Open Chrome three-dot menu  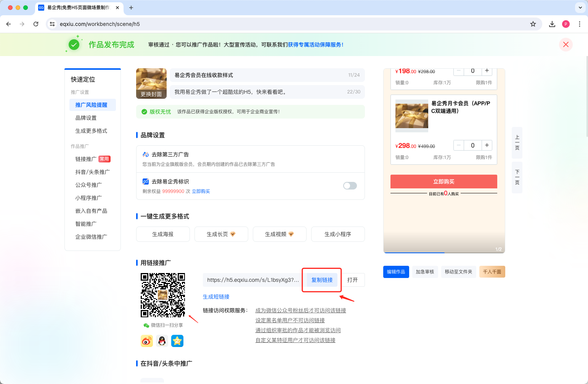(x=580, y=24)
